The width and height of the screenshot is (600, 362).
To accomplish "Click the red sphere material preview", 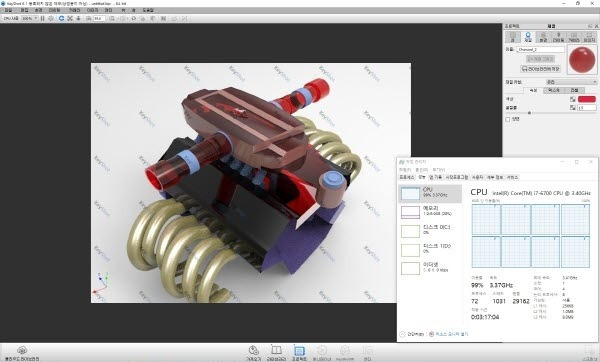I will tap(582, 59).
